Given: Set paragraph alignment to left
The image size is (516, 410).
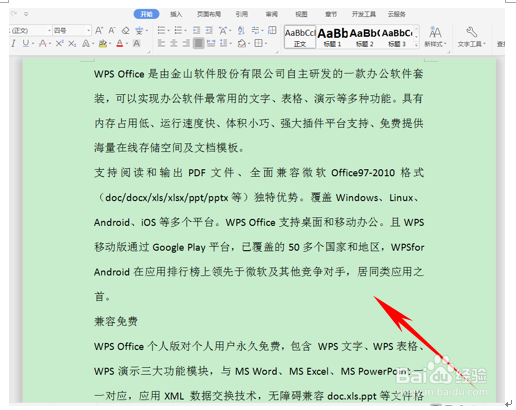Looking at the screenshot, I should pyautogui.click(x=161, y=43).
